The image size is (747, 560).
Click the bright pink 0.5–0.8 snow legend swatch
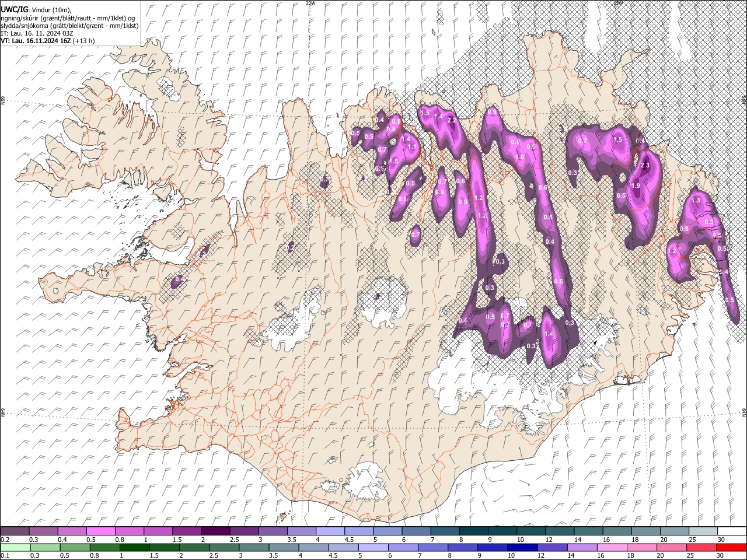tap(100, 531)
